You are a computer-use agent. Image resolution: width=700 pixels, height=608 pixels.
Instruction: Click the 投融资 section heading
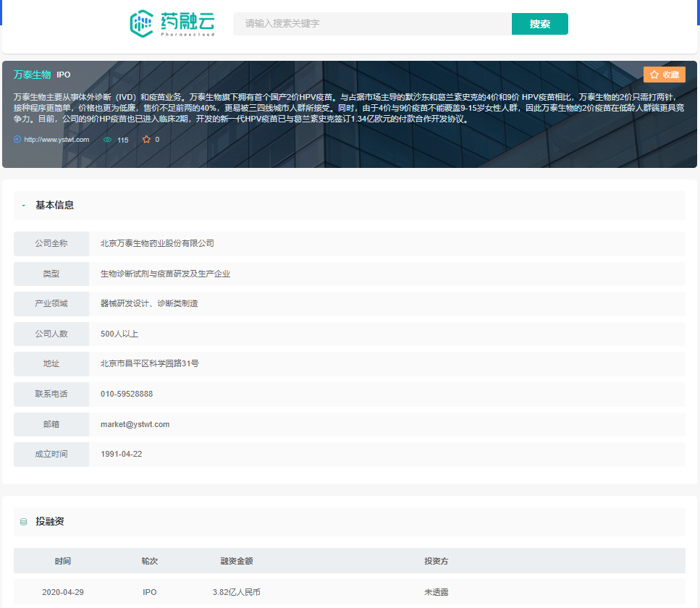click(x=50, y=521)
